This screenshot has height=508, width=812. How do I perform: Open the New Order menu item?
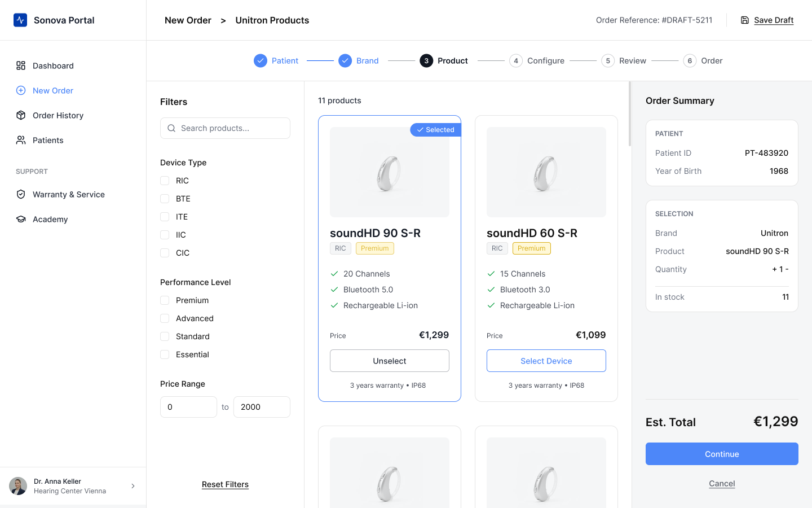point(73,90)
